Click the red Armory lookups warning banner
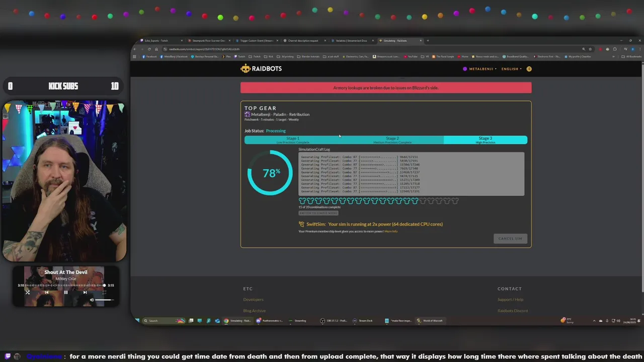This screenshot has width=644, height=362. tap(386, 87)
